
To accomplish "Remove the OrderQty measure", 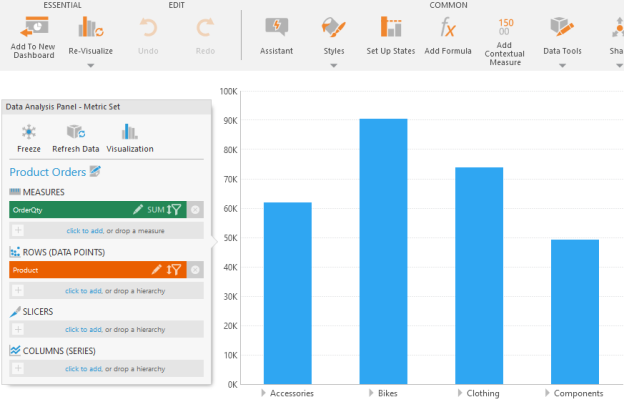I will pos(195,210).
